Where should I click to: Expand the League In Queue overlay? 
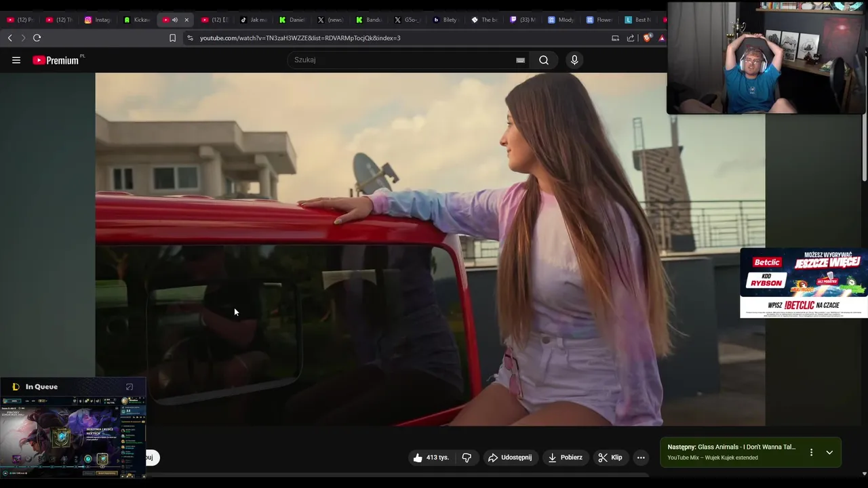tap(130, 387)
